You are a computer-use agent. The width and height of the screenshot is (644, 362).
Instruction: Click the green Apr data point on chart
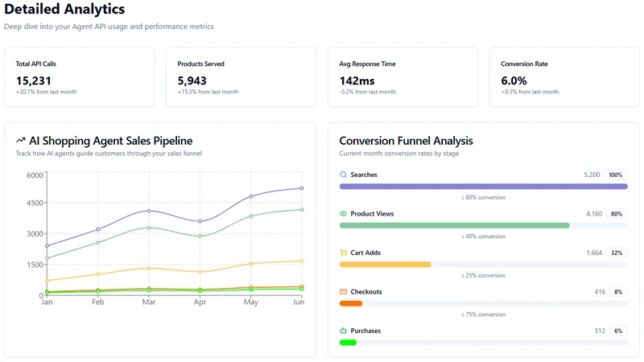coord(200,236)
